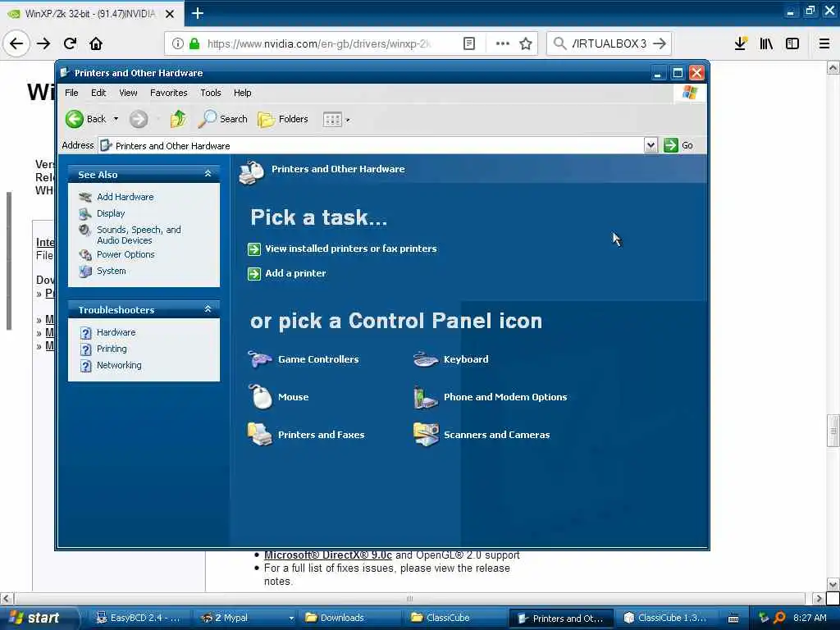Launch the Printing troubleshooter
This screenshot has width=840, height=630.
click(112, 349)
